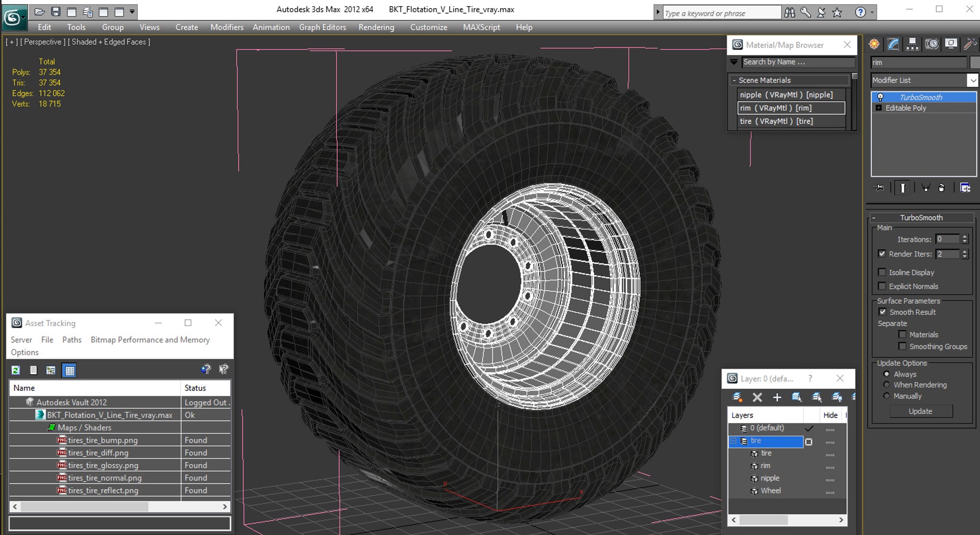This screenshot has height=535, width=980.
Task: Click the Pin Stack icon
Action: coord(878,188)
